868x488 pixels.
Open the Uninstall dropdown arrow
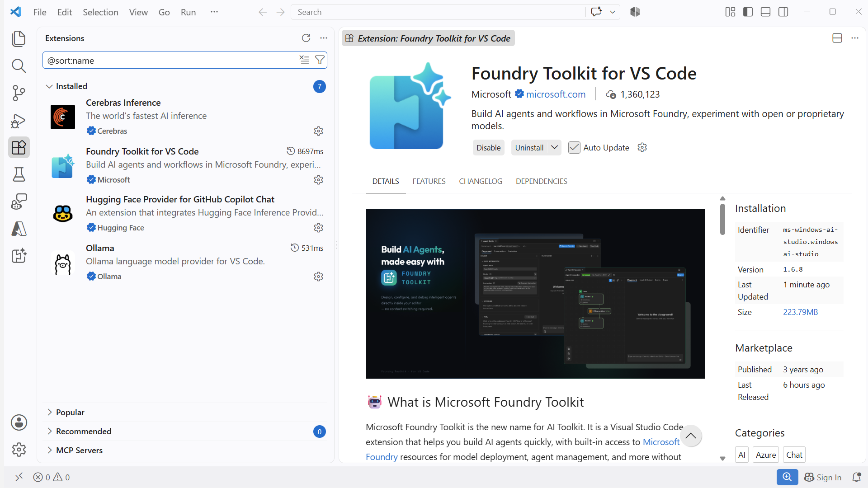[x=554, y=148]
